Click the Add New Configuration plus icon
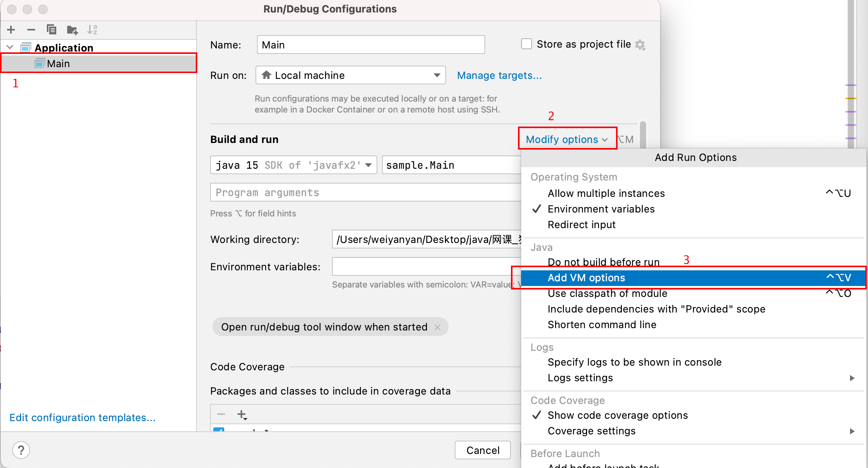The image size is (868, 468). [11, 30]
